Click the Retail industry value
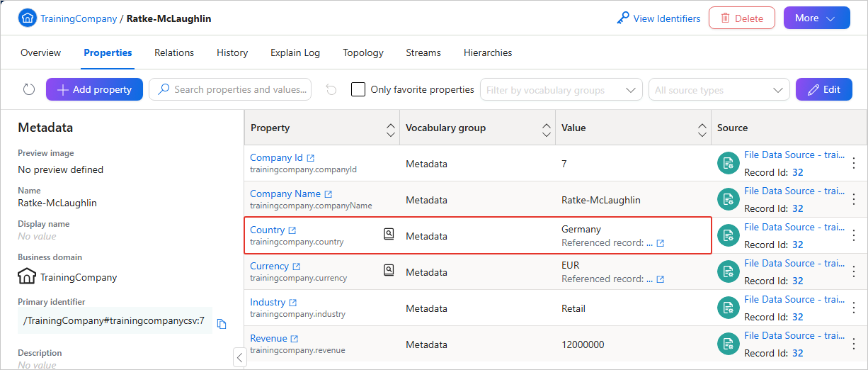868x370 pixels. click(x=573, y=308)
